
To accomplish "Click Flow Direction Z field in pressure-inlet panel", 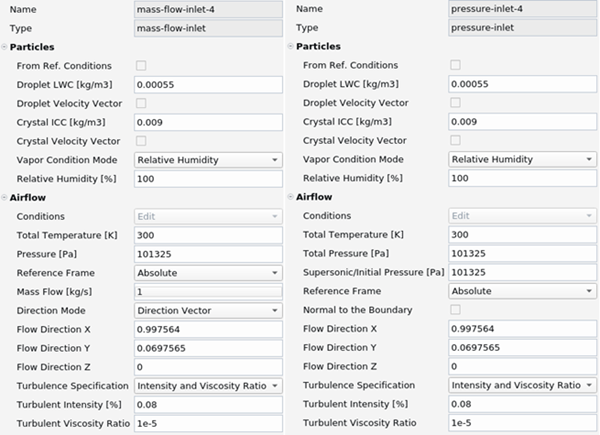I will click(522, 366).
